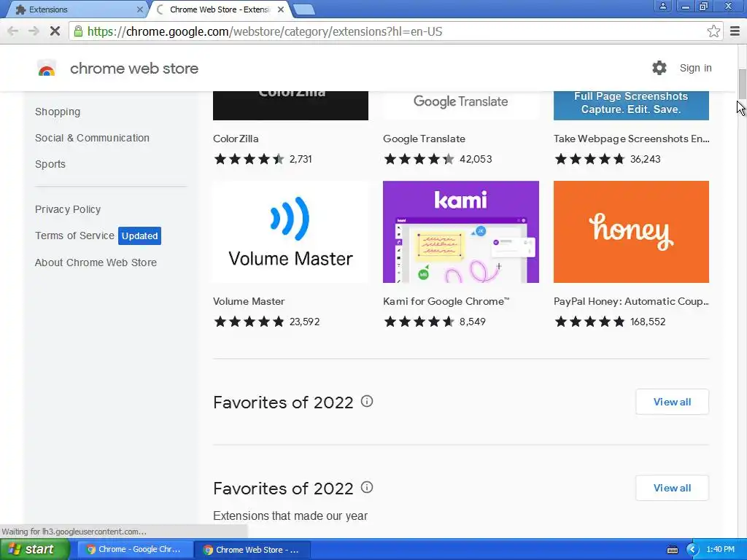
Task: Click Extensions that made our year text
Action: (x=290, y=516)
